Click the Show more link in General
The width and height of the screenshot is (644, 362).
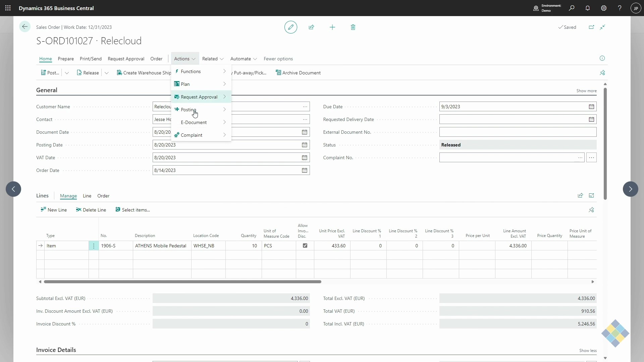[x=586, y=90]
